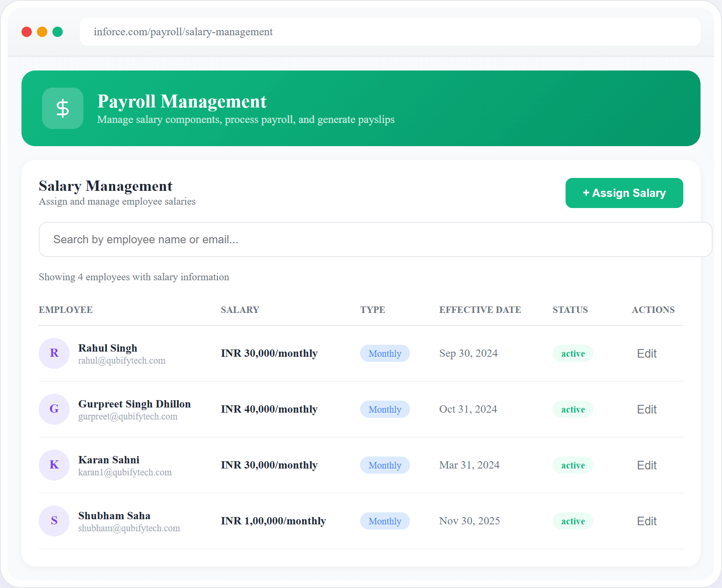
Task: Click the EFFECTIVE DATE column header
Action: (x=480, y=309)
